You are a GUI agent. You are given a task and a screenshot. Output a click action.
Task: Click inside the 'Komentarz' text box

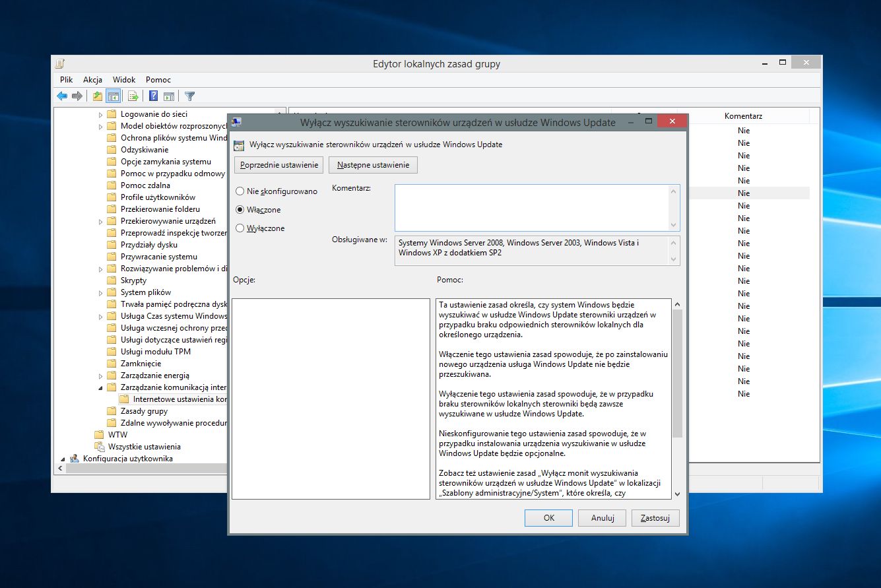tap(531, 207)
